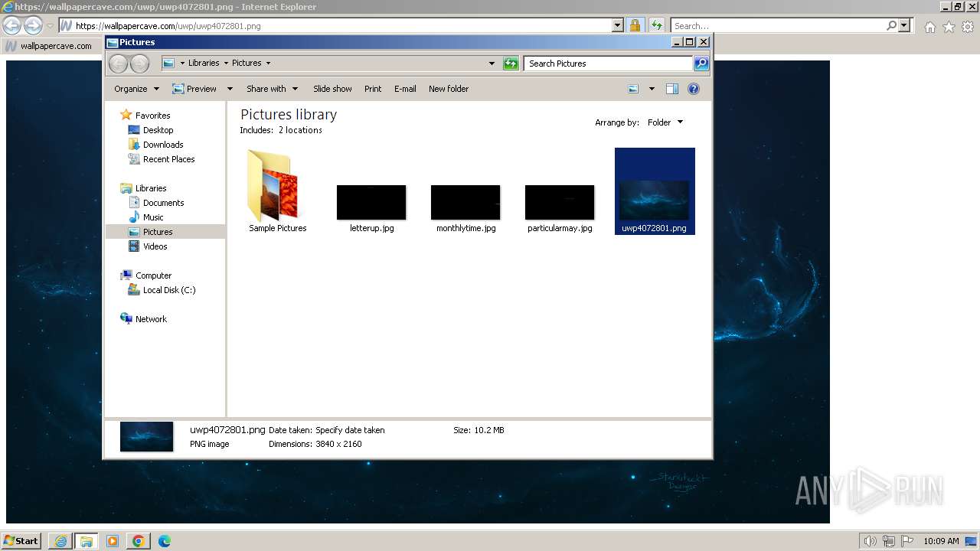
Task: Click Windows Explorer taskbar icon
Action: (87, 541)
